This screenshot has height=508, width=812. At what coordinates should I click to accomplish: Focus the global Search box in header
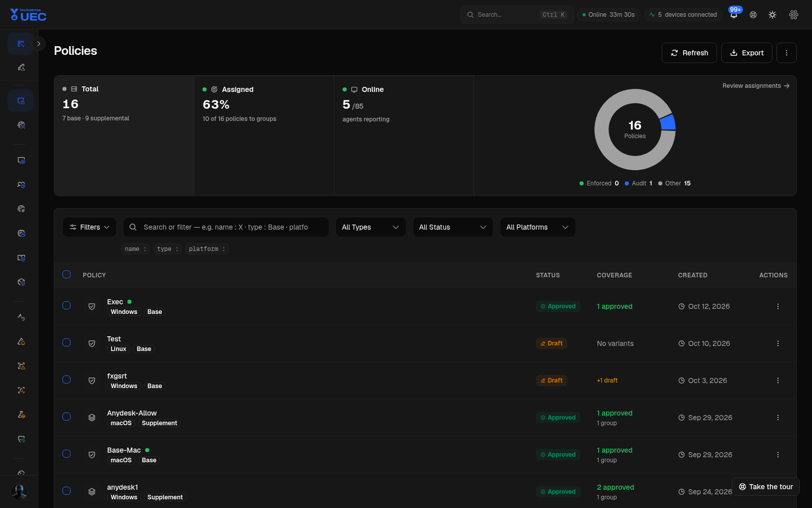517,15
